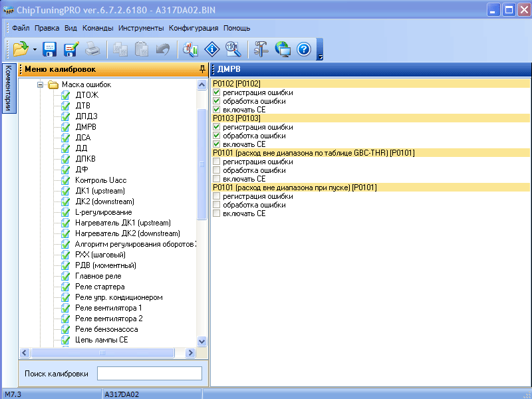Click the chart comparison toolbar icon
Image resolution: width=532 pixels, height=399 pixels.
pos(190,49)
